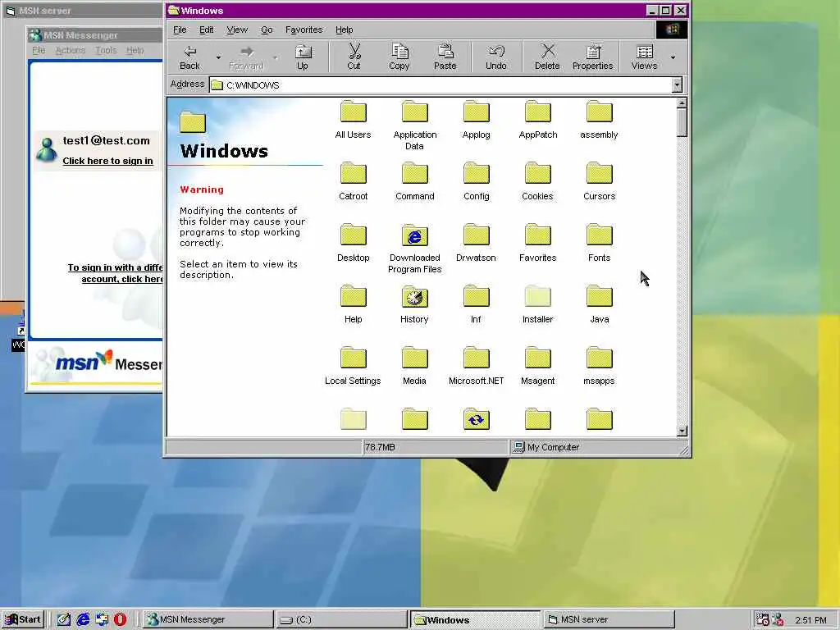The image size is (840, 630).
Task: Click the scrollbar up arrow
Action: [x=682, y=103]
